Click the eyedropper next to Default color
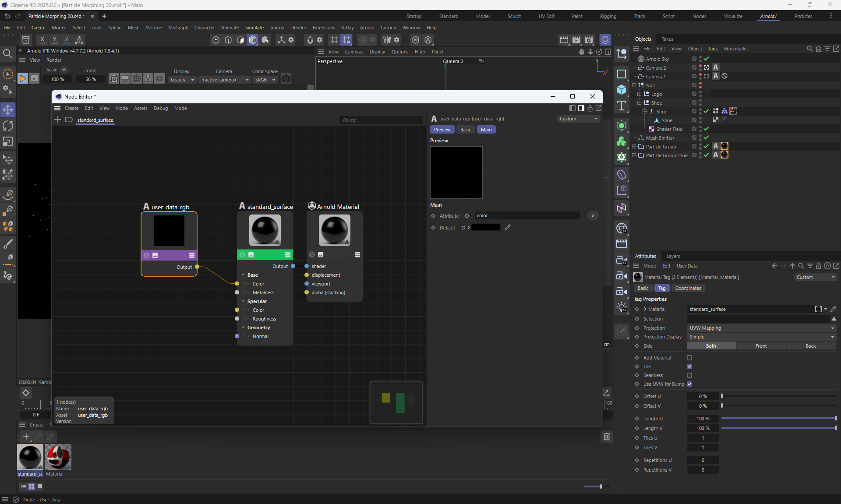 pos(508,227)
